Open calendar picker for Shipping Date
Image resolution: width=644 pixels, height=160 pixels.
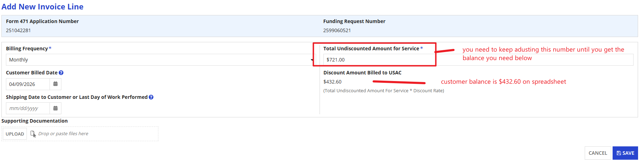tap(55, 108)
